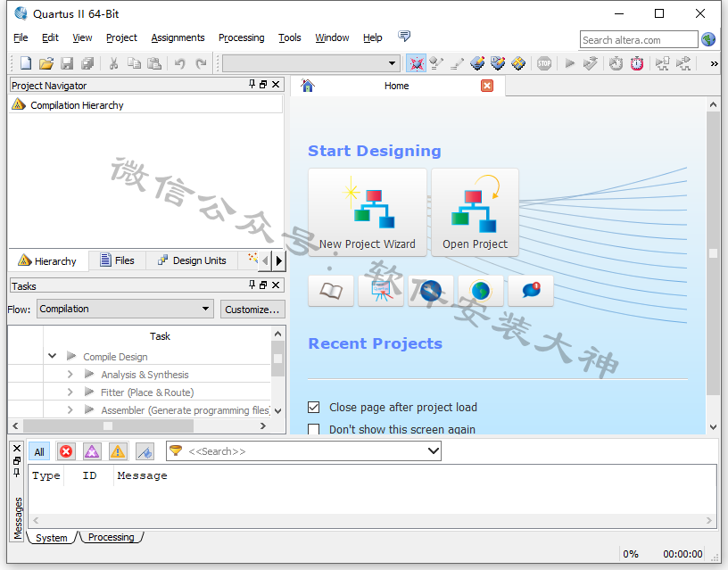
Task: Pin the Project Navigator panel
Action: 252,84
